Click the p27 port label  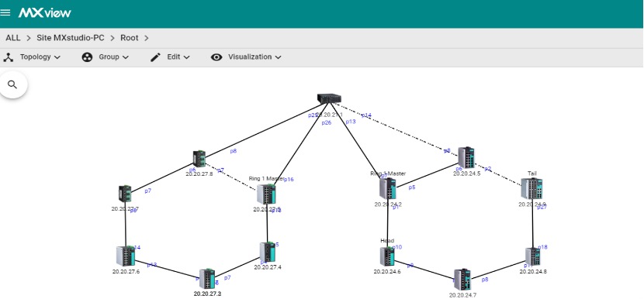click(542, 207)
